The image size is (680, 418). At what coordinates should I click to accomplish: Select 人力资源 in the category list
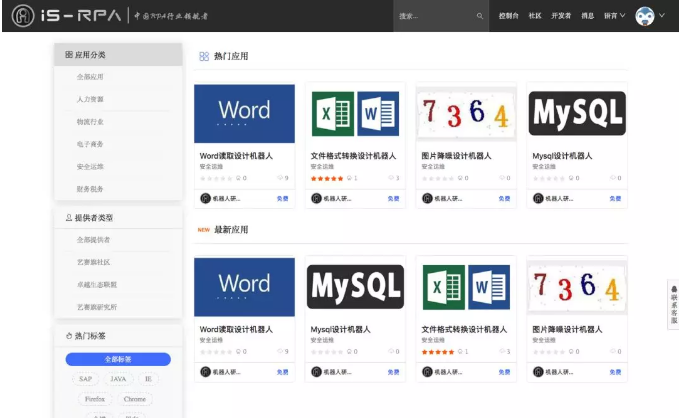click(x=90, y=99)
